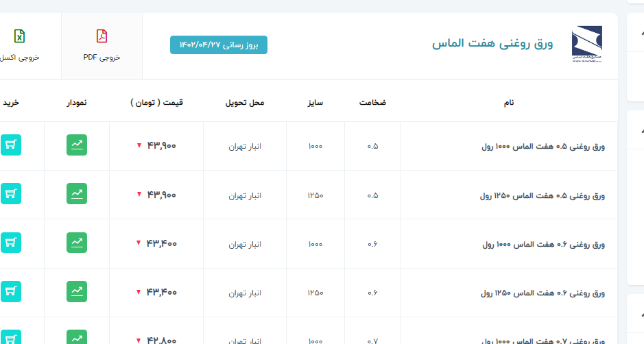Click the Haft Almas company logo
The height and width of the screenshot is (344, 644).
pos(586,44)
